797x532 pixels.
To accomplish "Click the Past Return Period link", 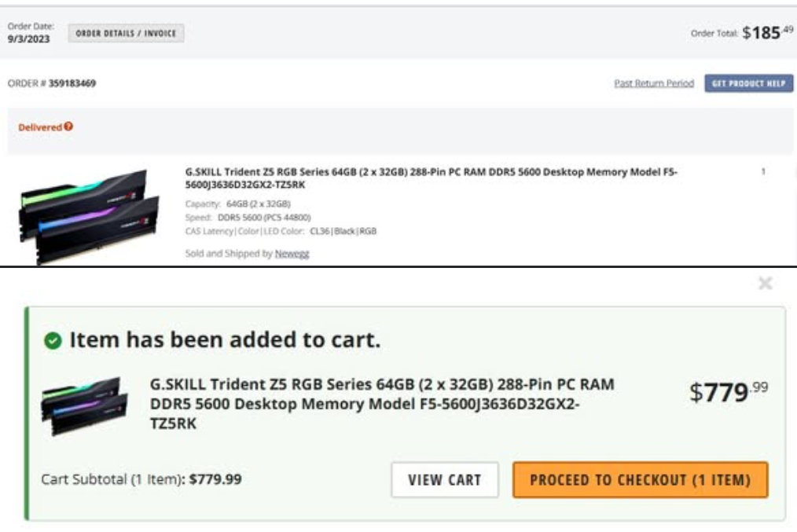I will click(653, 83).
